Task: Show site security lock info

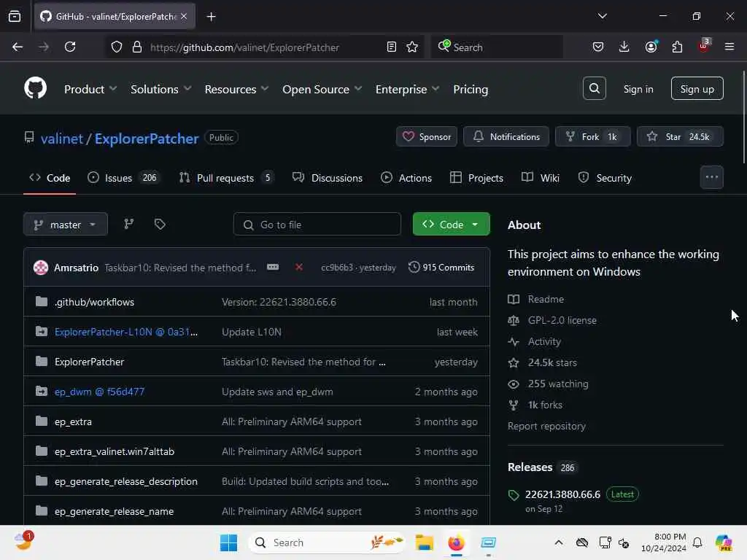Action: 137,47
